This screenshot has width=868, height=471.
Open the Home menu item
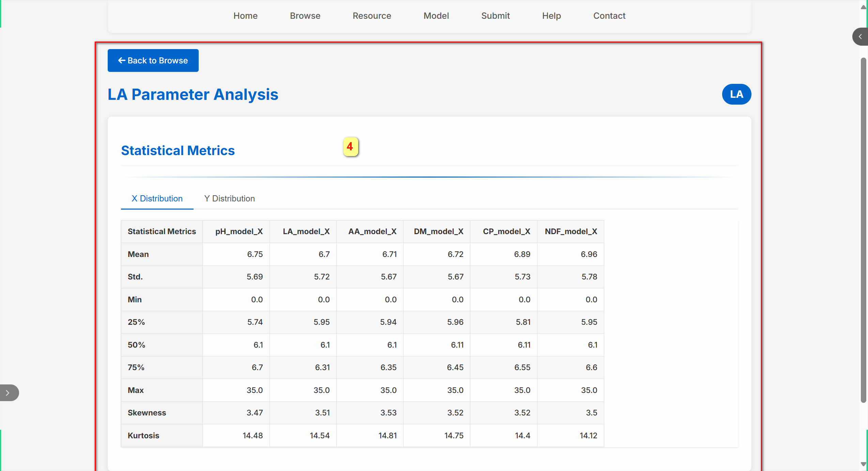[x=245, y=16]
